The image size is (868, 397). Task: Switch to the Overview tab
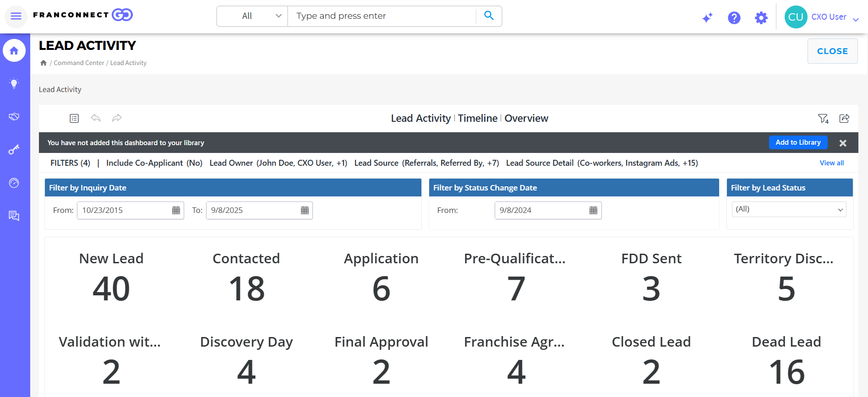pos(526,118)
